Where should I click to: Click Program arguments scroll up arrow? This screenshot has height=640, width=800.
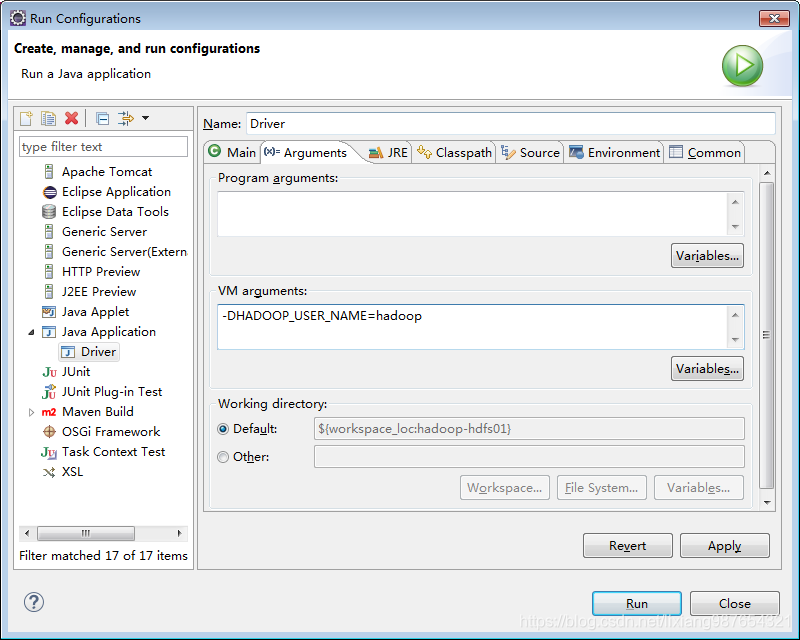pyautogui.click(x=735, y=202)
